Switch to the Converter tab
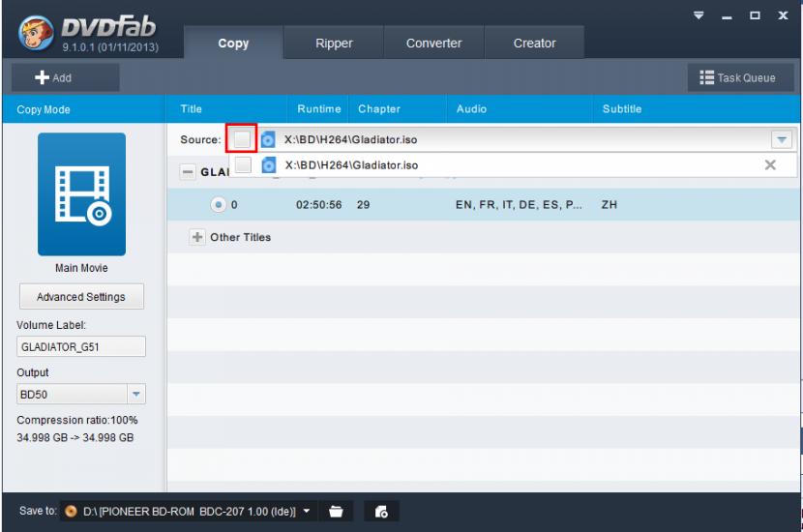Screen dimensions: 803x532 [433, 43]
